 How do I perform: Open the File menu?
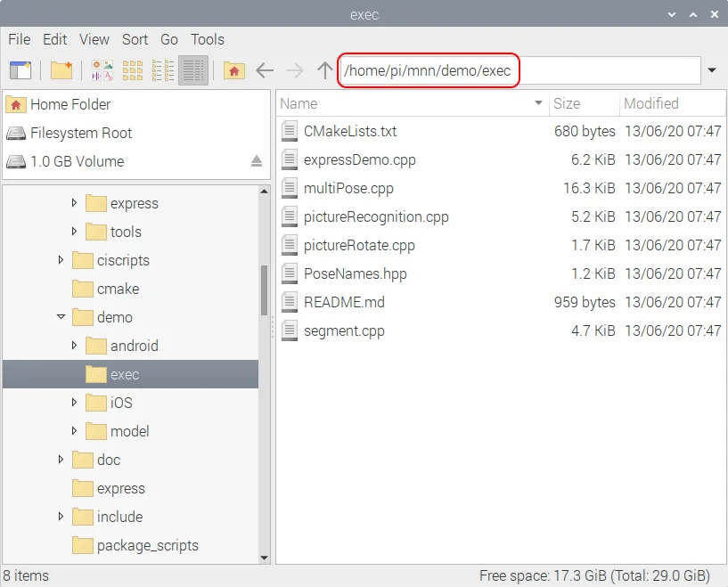pyautogui.click(x=20, y=39)
